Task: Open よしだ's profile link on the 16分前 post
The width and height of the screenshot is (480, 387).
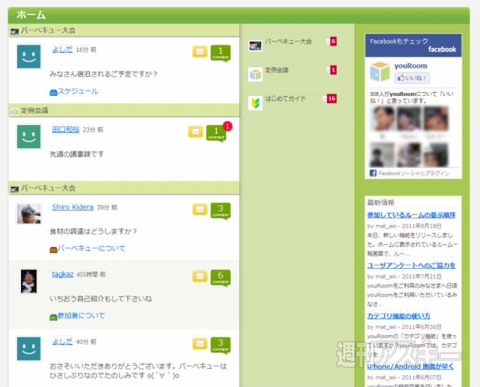Action: pyautogui.click(x=62, y=49)
